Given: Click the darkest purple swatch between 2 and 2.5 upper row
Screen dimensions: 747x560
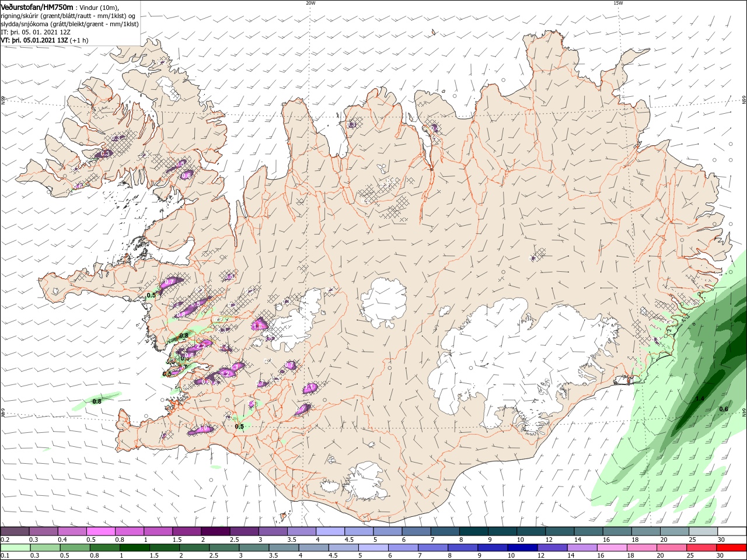Looking at the screenshot, I should [x=215, y=531].
